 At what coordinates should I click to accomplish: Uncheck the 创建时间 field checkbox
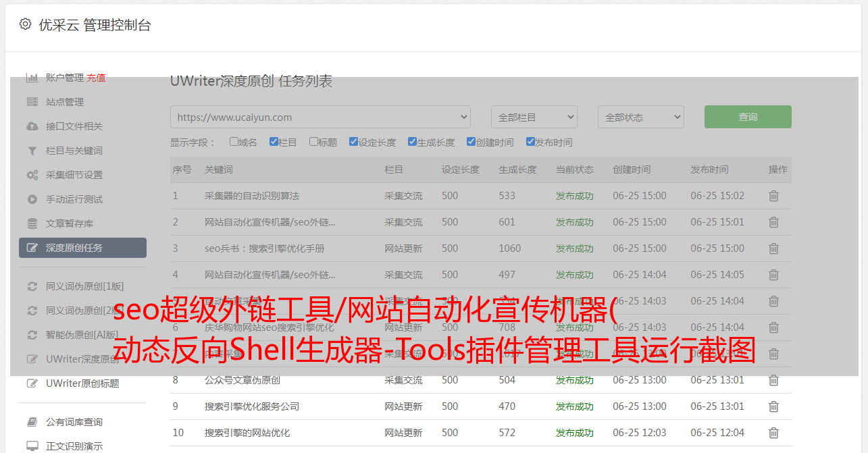tap(471, 142)
